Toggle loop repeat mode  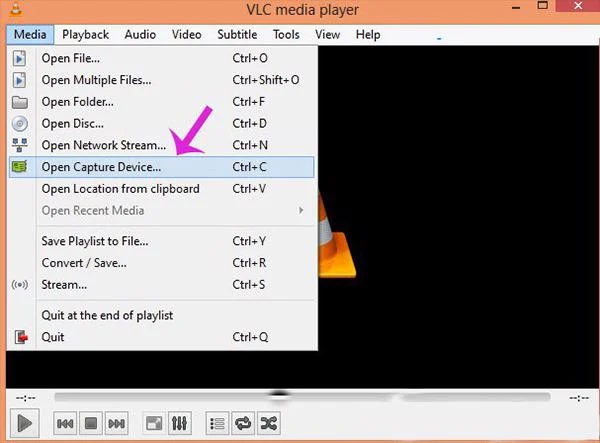[243, 423]
